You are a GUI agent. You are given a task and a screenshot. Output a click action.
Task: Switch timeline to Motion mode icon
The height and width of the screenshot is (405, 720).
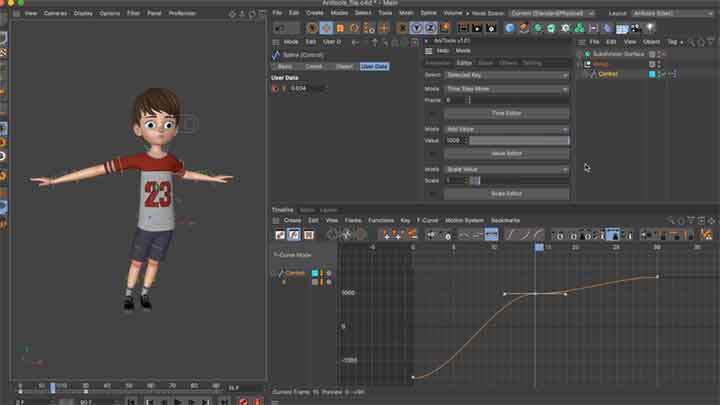click(x=309, y=235)
